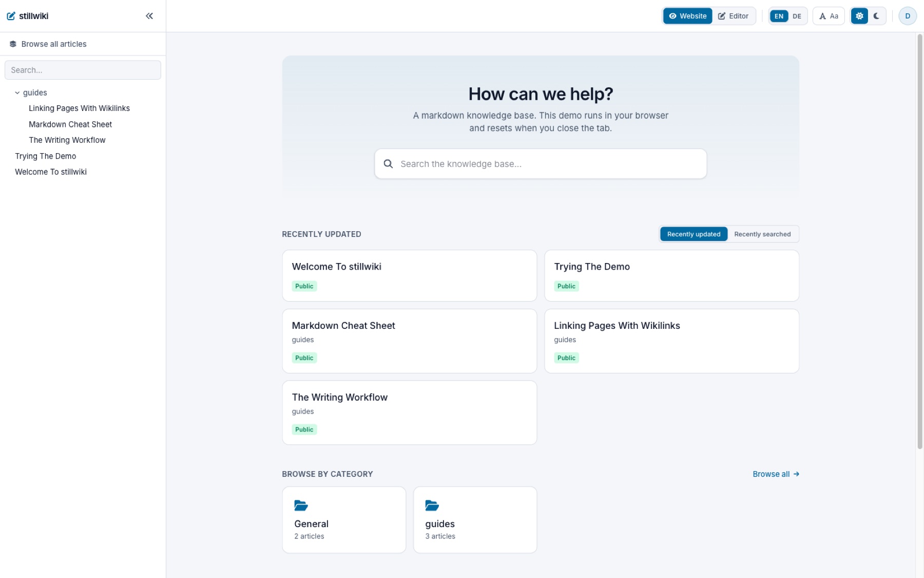Click the Search the knowledge base field
The height and width of the screenshot is (578, 924).
(541, 164)
